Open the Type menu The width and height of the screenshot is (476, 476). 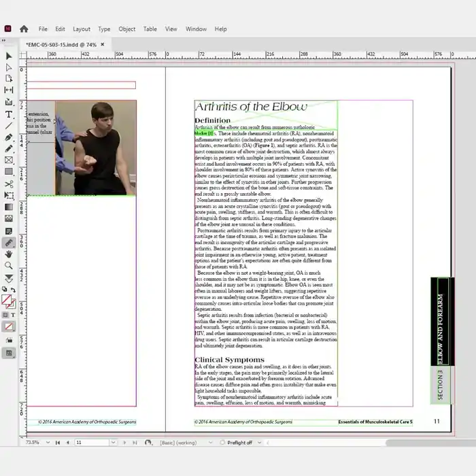tap(104, 29)
